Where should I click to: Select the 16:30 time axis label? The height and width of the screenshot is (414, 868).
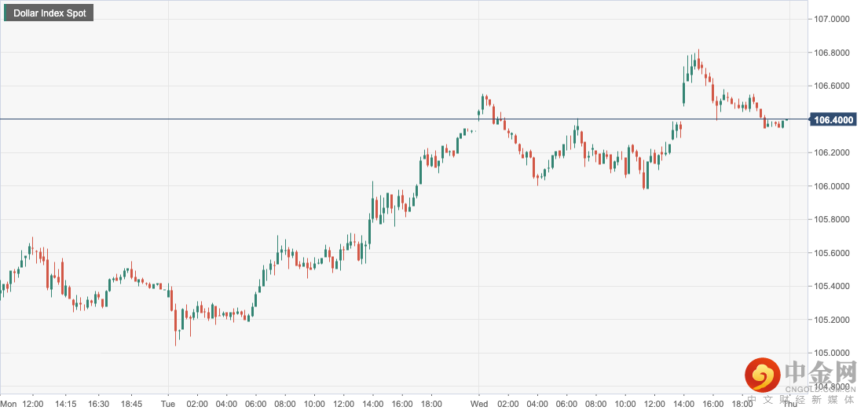point(98,404)
